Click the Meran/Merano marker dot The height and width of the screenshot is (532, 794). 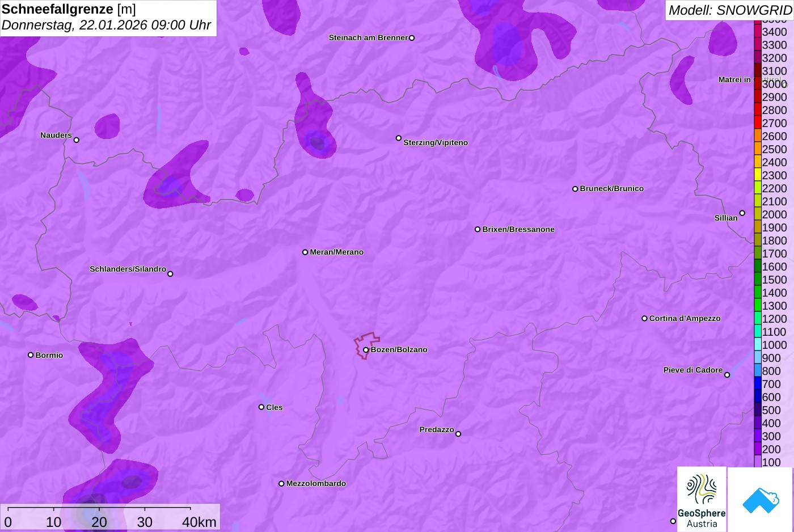(305, 252)
